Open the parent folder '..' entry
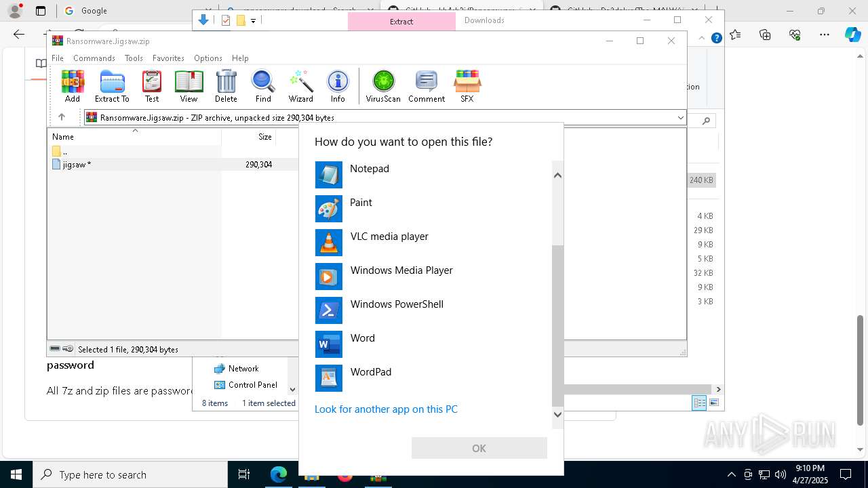 click(60, 151)
